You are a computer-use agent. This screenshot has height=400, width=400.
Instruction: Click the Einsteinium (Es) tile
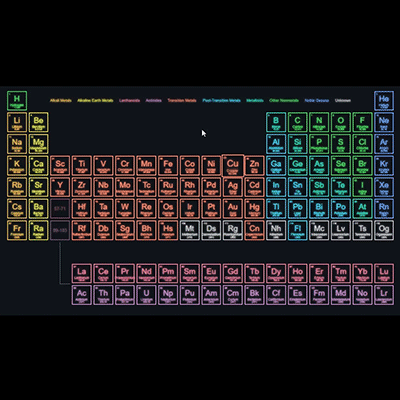[x=298, y=295]
